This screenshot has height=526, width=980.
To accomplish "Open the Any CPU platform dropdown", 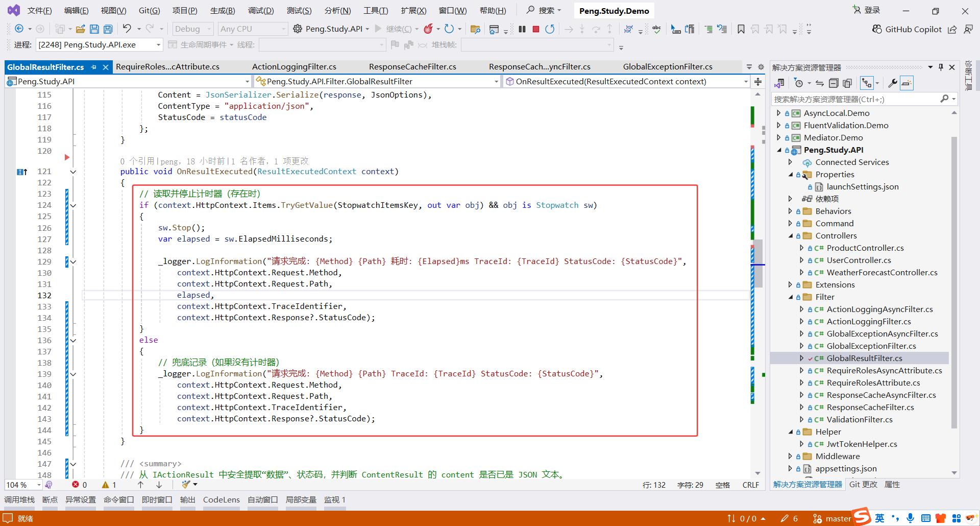I will [x=253, y=29].
